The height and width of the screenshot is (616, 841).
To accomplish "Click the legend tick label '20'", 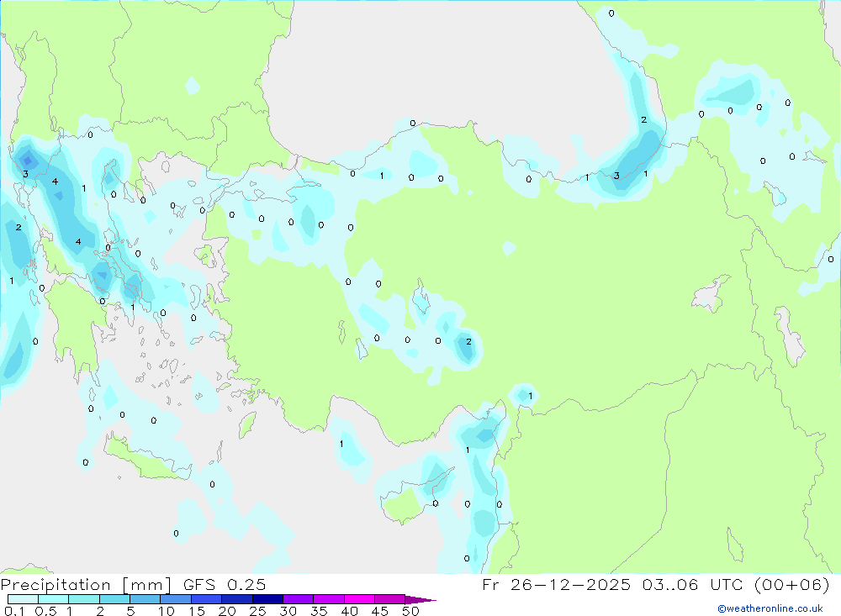I will [x=227, y=611].
